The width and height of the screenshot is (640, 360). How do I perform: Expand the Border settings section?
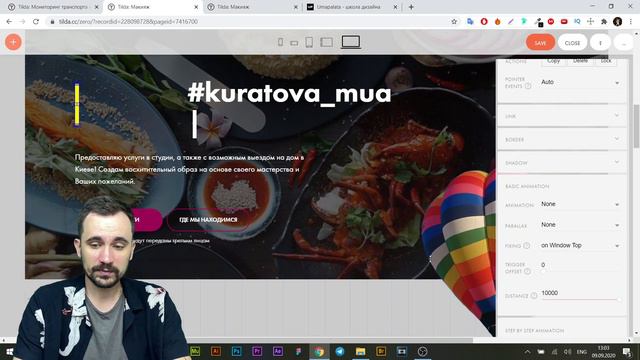(x=562, y=139)
